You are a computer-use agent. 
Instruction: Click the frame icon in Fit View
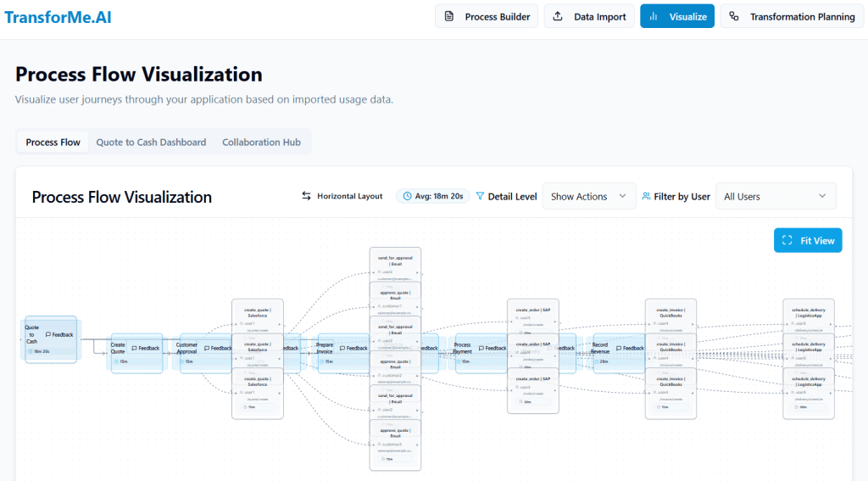(x=787, y=241)
